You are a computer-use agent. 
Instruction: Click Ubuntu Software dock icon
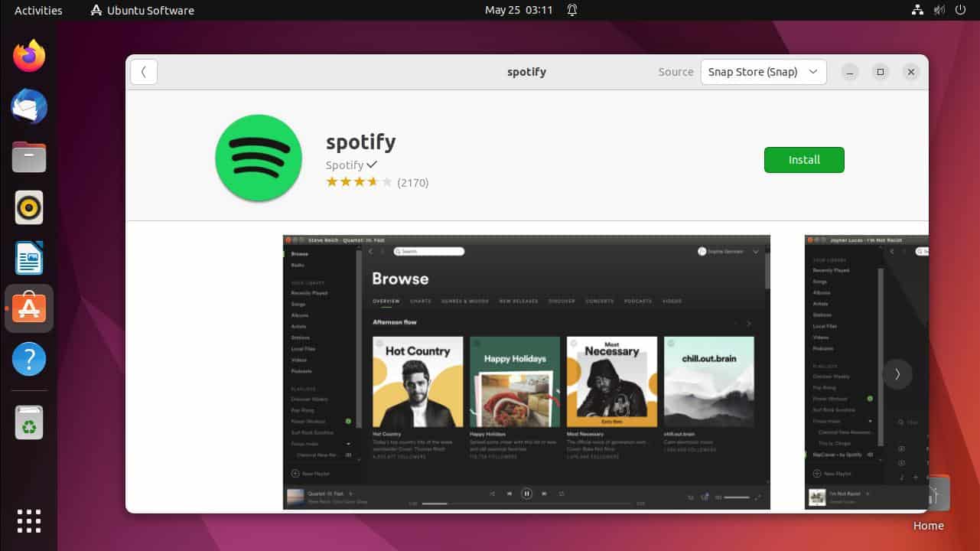pyautogui.click(x=29, y=308)
